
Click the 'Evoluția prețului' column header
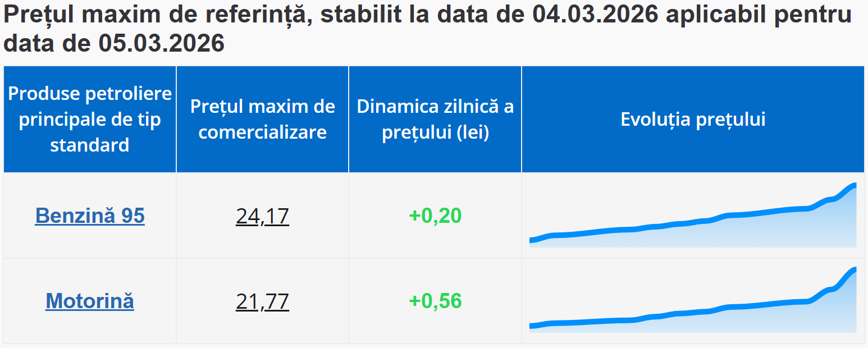coord(693,119)
